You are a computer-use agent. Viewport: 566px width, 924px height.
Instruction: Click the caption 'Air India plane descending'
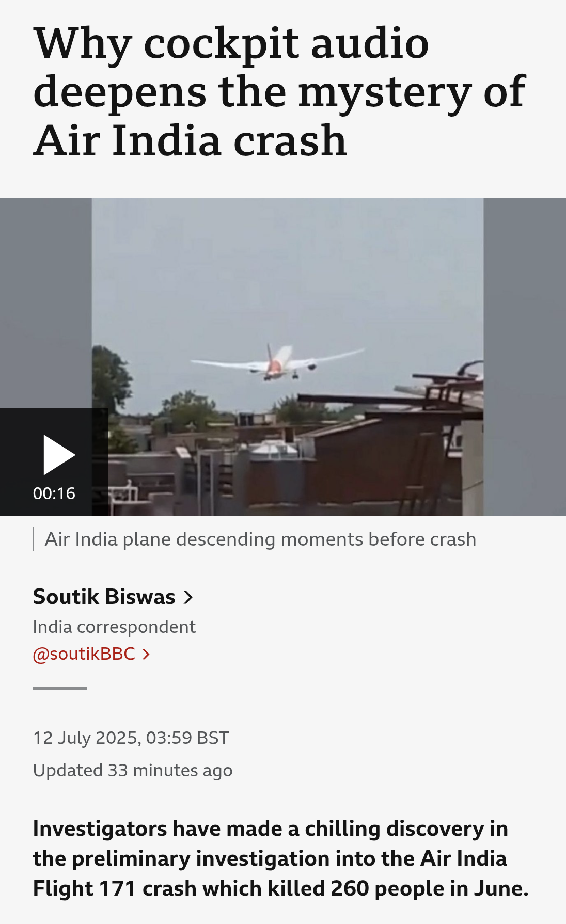pos(260,539)
